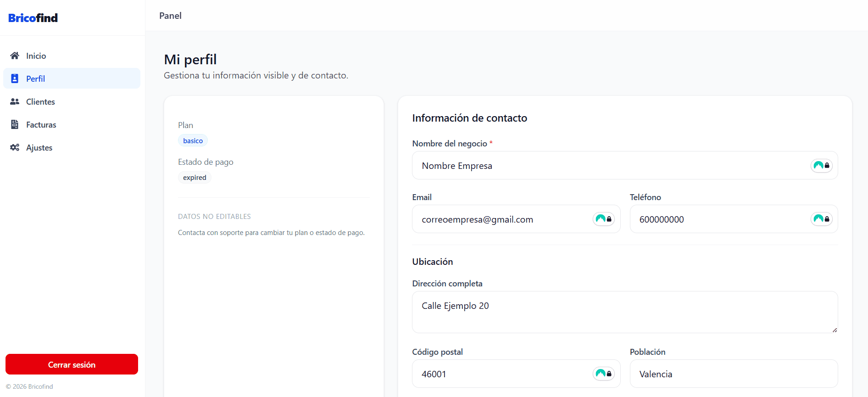Screen dimensions: 868x397
Task: Click the Información de contacto heading
Action: [x=469, y=118]
